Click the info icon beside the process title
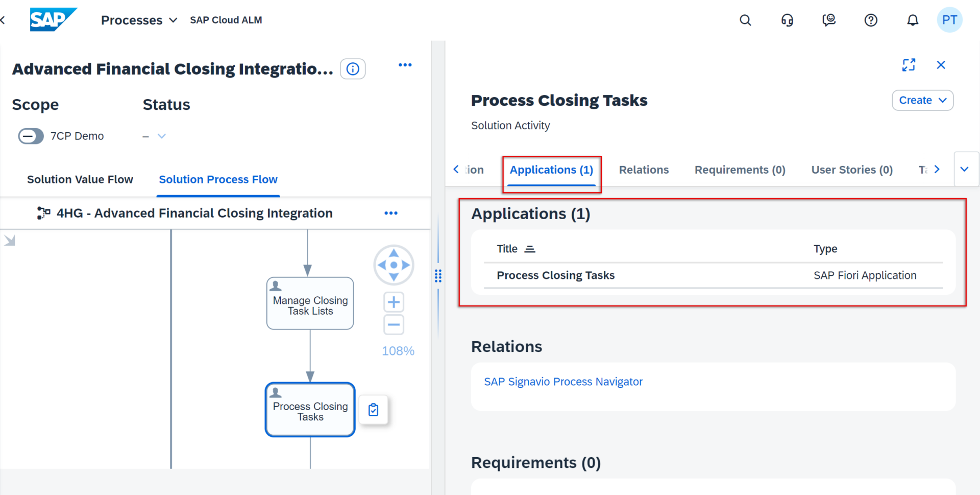980x495 pixels. point(353,69)
